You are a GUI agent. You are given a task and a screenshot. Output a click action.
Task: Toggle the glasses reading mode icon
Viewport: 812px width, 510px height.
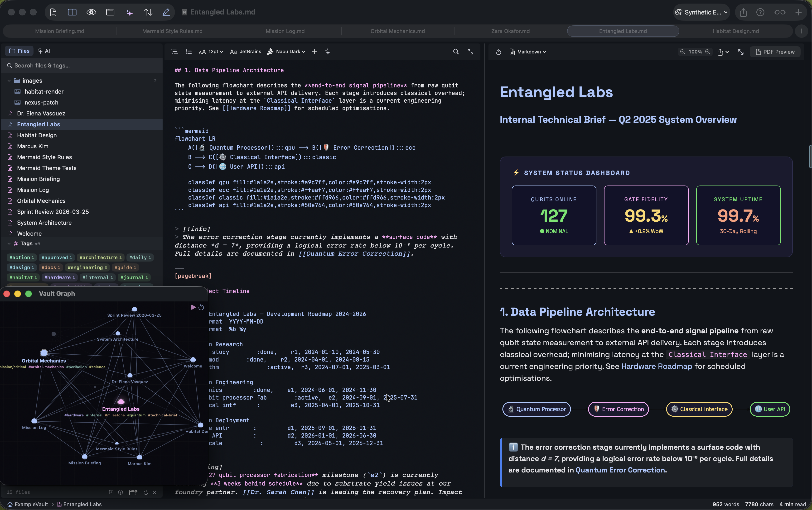tap(780, 12)
